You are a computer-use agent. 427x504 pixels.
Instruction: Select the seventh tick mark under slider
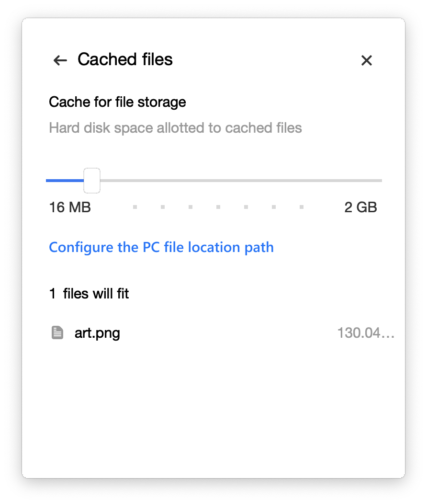[x=302, y=207]
